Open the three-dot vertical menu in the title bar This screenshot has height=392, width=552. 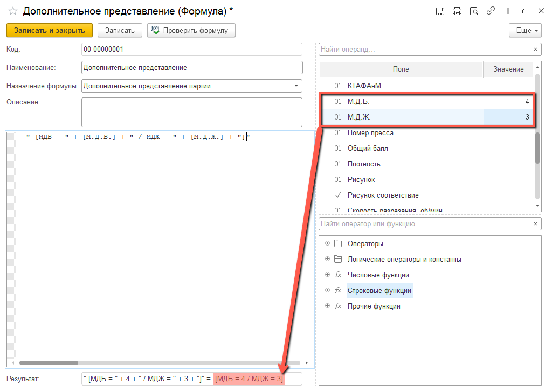[x=507, y=11]
